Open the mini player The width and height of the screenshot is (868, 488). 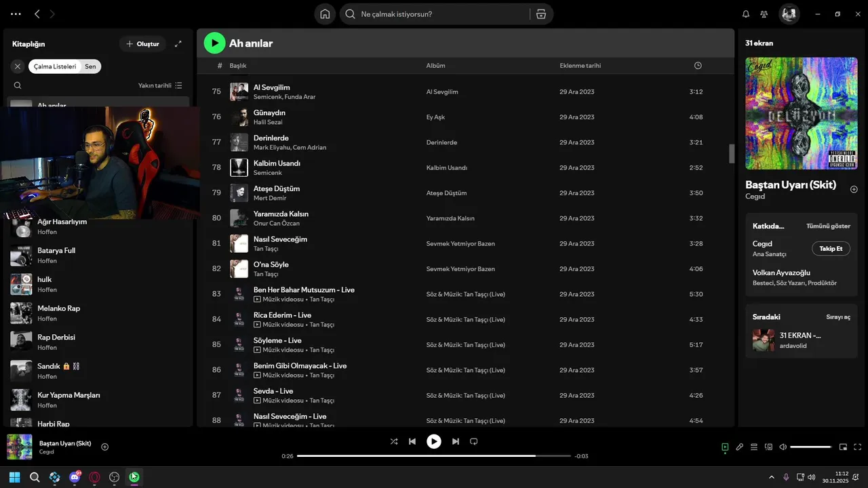point(844,447)
